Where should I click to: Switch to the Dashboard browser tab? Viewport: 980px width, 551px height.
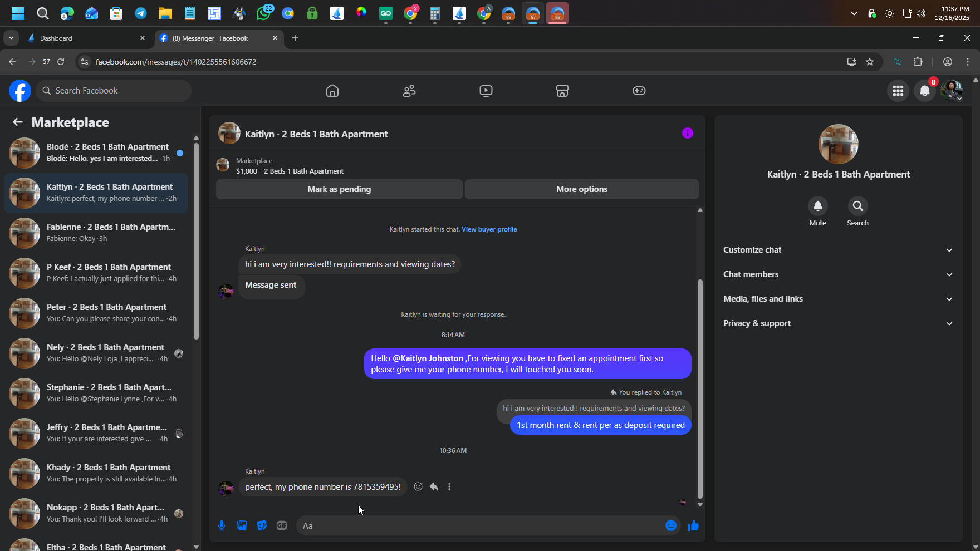tap(87, 38)
